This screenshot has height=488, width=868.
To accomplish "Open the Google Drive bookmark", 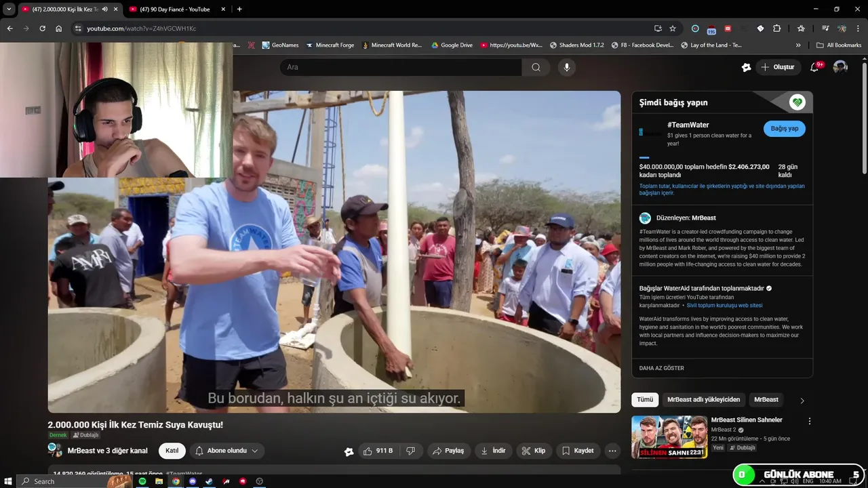I will pyautogui.click(x=451, y=45).
